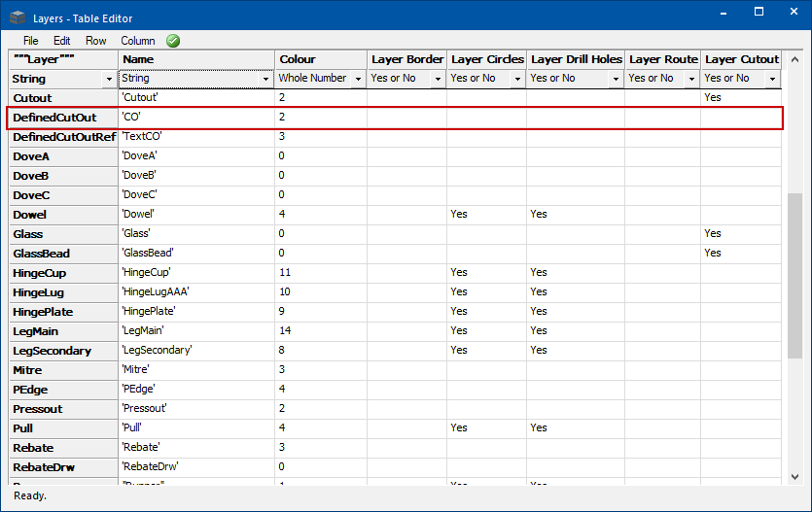
Task: Click the scroll up arrow
Action: point(795,58)
